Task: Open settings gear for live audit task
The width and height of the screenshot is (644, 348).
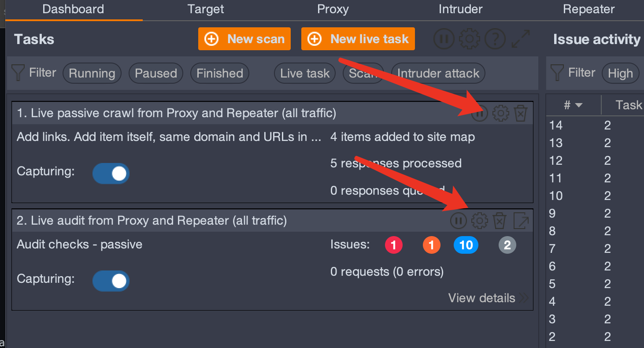Action: (480, 220)
